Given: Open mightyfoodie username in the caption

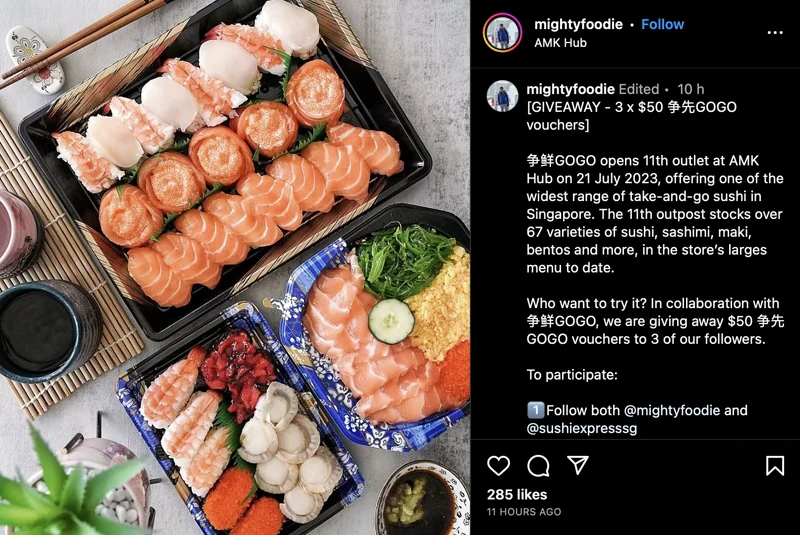Looking at the screenshot, I should coord(570,89).
